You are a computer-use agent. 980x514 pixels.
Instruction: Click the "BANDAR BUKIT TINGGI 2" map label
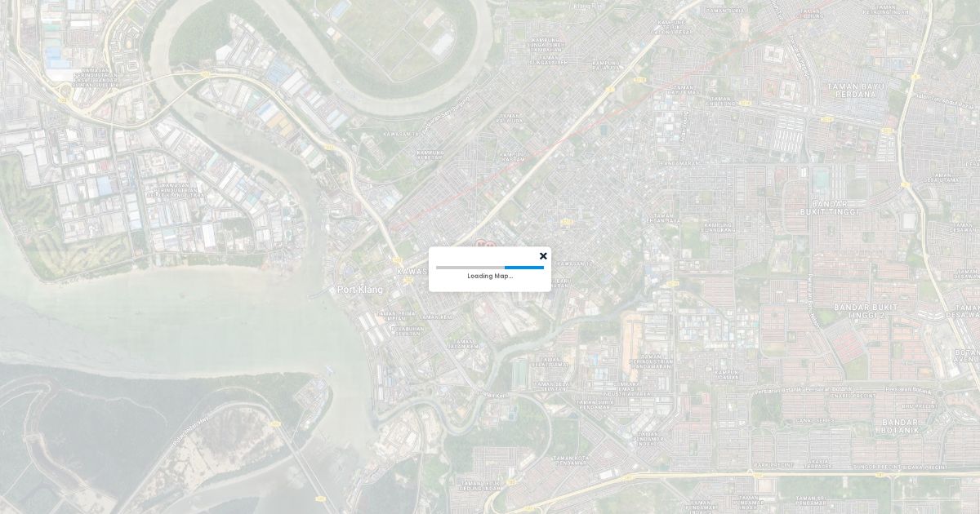point(865,311)
